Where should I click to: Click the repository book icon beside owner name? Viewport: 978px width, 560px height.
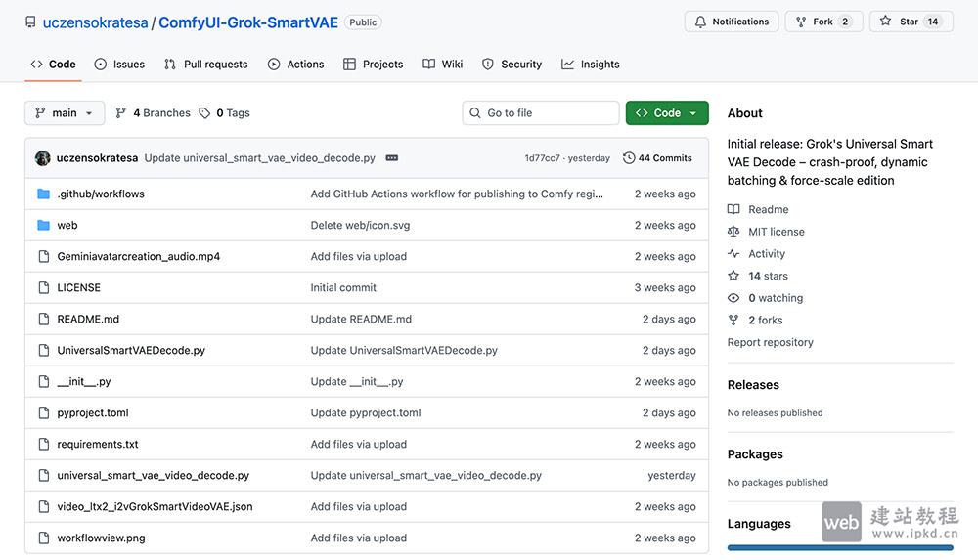pos(30,22)
